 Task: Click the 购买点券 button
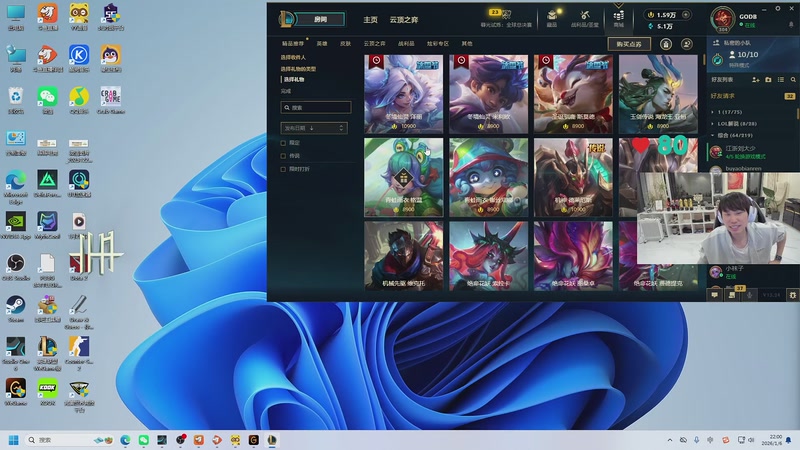tap(629, 44)
